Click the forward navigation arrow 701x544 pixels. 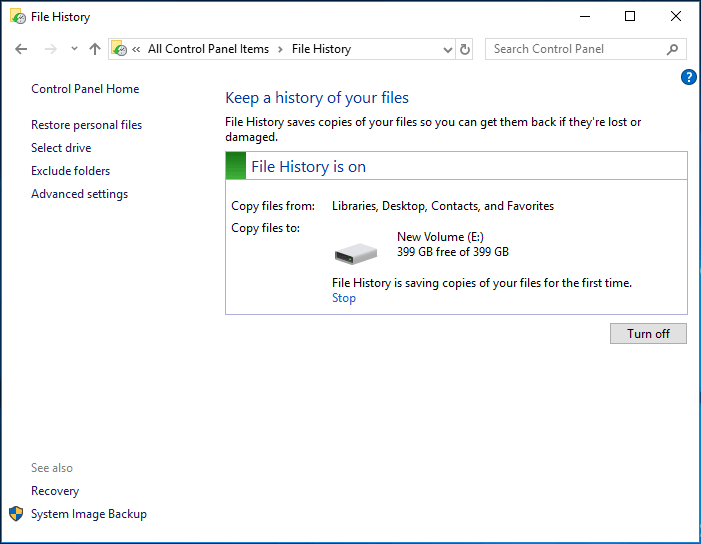[51, 49]
